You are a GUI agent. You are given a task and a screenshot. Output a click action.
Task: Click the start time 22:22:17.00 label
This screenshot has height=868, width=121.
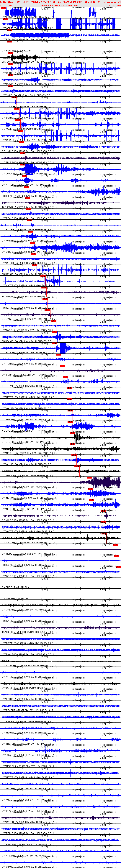coord(6,6)
